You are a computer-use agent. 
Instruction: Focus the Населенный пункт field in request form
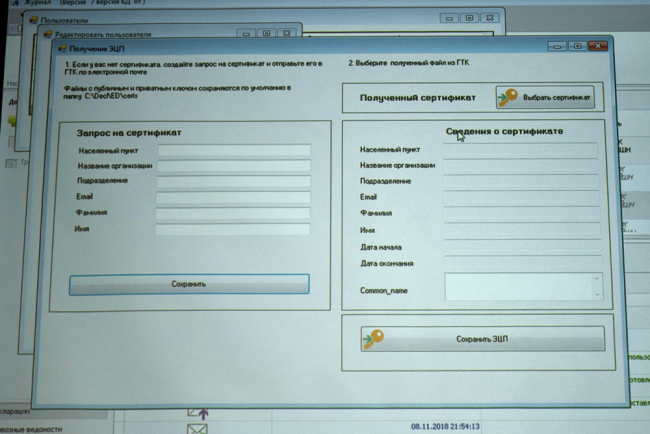(233, 151)
